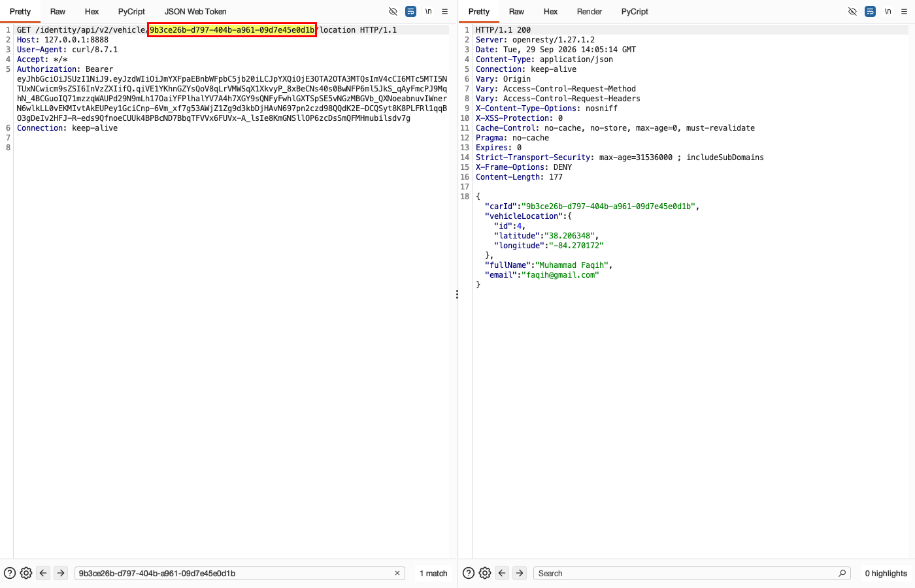Screen dimensions: 915x588
Task: Click the Content-Type: application/json header
Action: pos(544,59)
